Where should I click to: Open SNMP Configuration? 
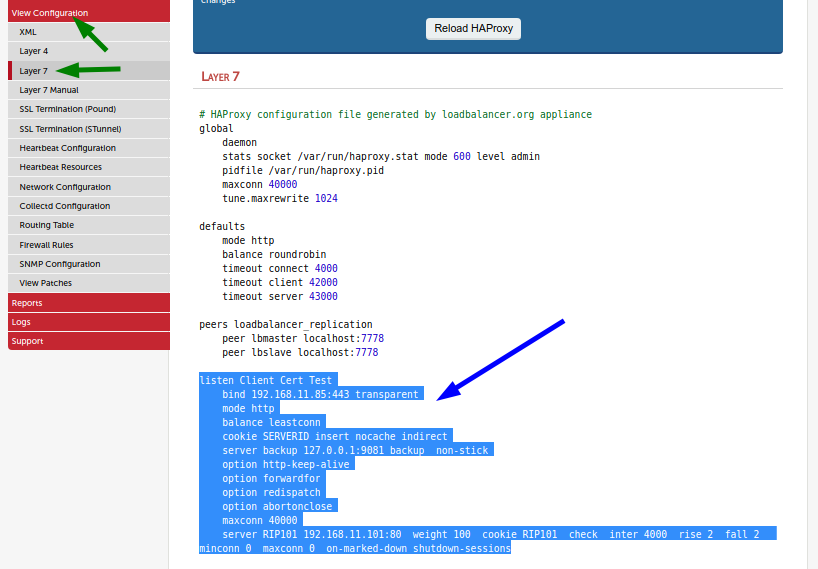[89, 264]
